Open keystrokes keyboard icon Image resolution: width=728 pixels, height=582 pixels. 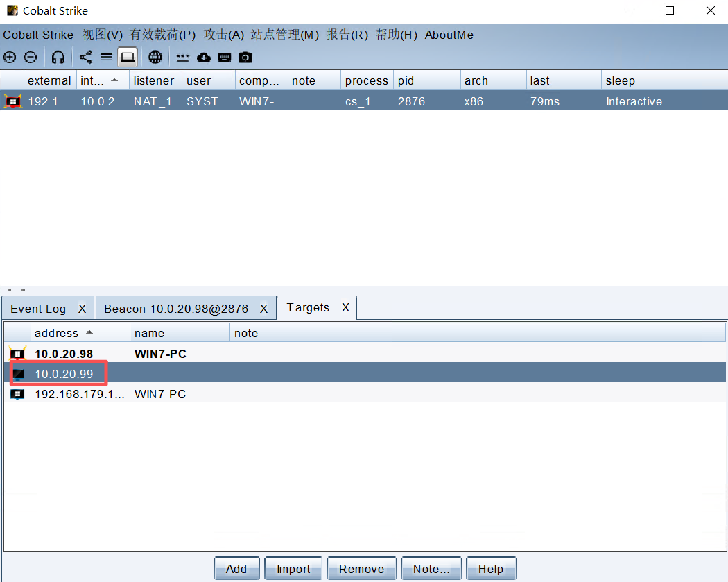click(x=225, y=57)
